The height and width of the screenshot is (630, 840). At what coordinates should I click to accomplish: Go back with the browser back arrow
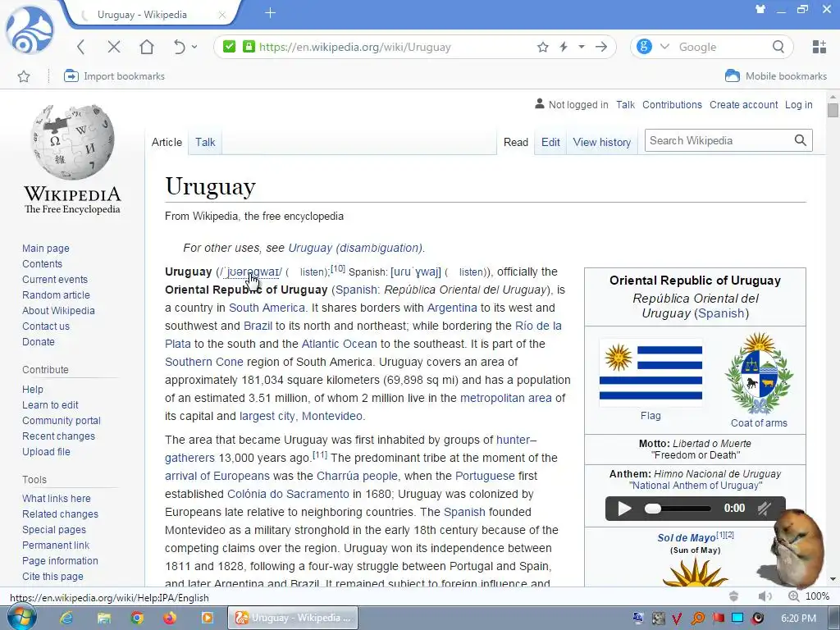(x=81, y=47)
